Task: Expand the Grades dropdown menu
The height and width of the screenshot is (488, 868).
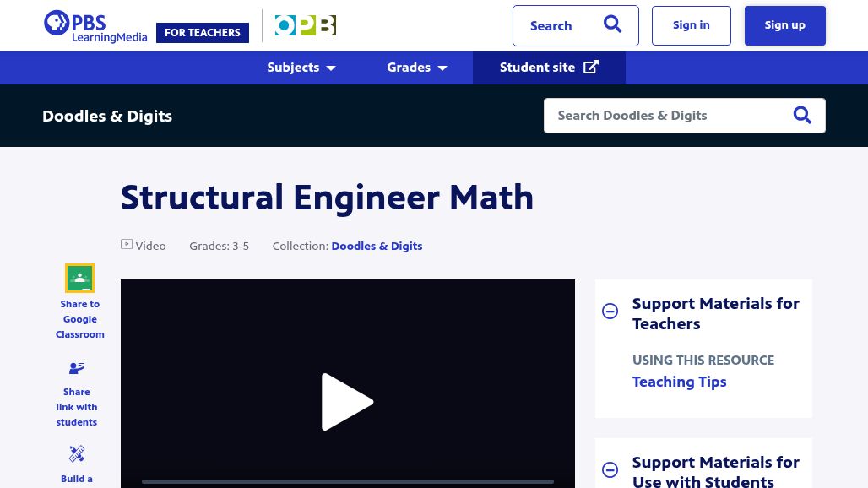Action: (417, 68)
